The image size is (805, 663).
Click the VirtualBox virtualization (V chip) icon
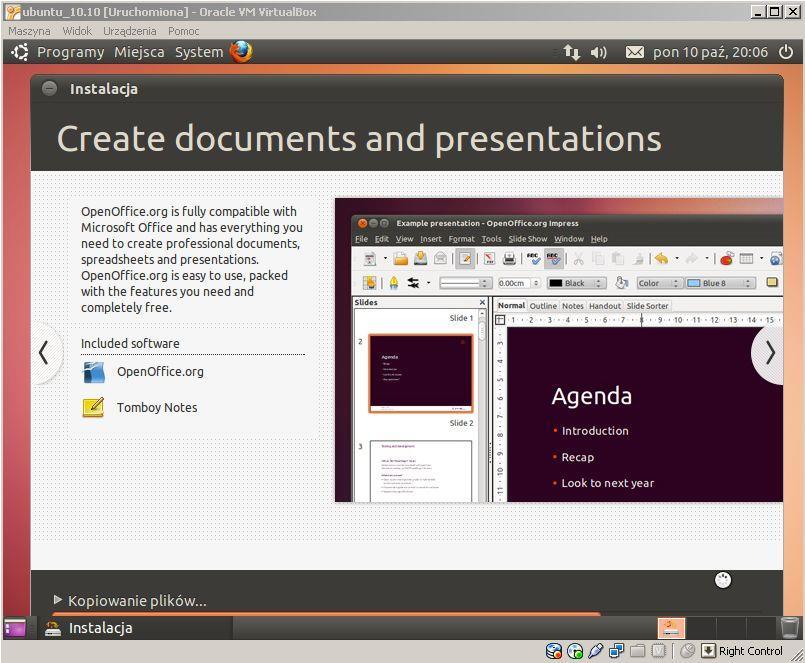658,651
